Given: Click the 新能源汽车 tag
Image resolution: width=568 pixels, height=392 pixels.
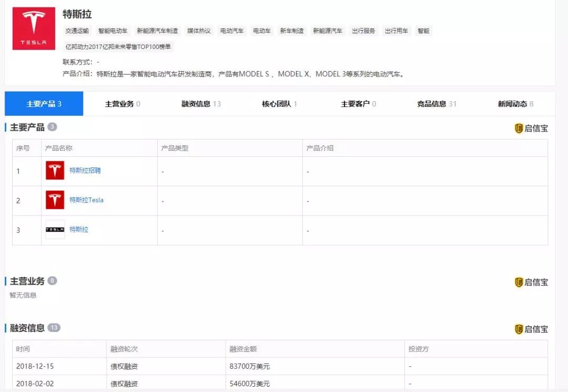Looking at the screenshot, I should pyautogui.click(x=328, y=31).
